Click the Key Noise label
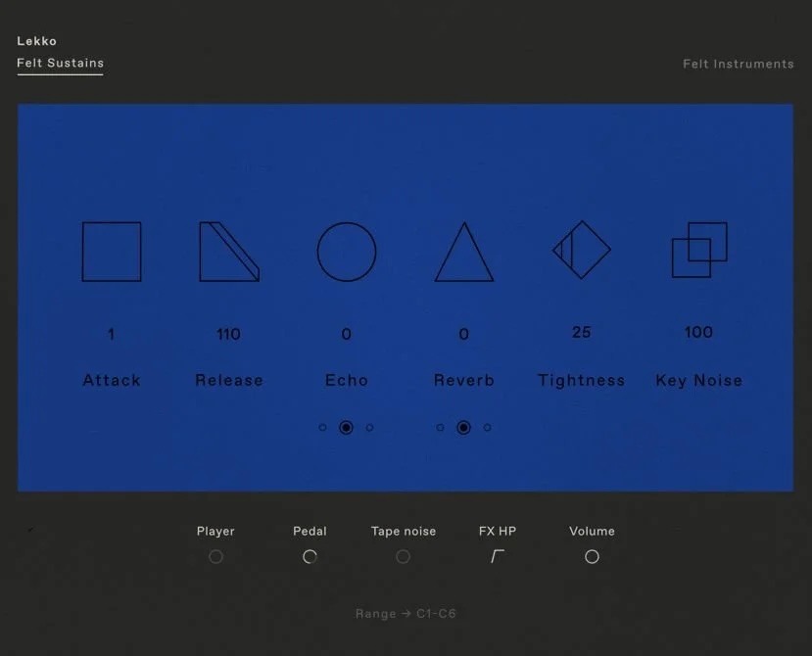The width and height of the screenshot is (812, 656). 699,381
